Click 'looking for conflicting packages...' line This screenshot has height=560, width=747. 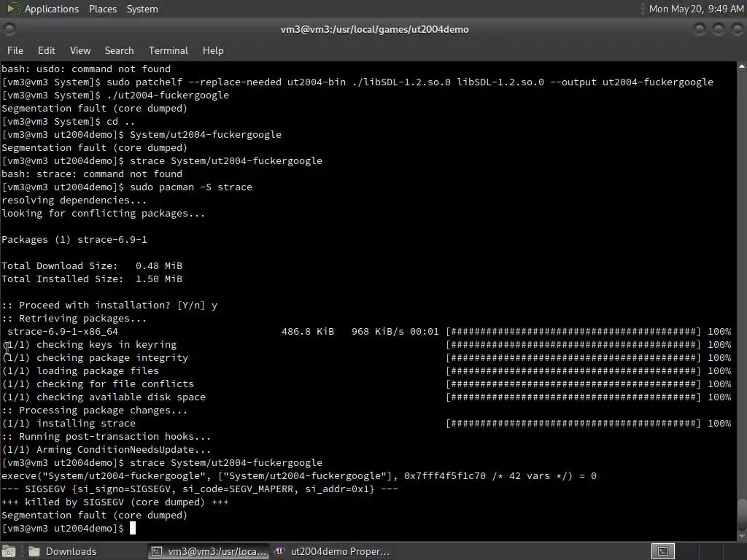[103, 214]
